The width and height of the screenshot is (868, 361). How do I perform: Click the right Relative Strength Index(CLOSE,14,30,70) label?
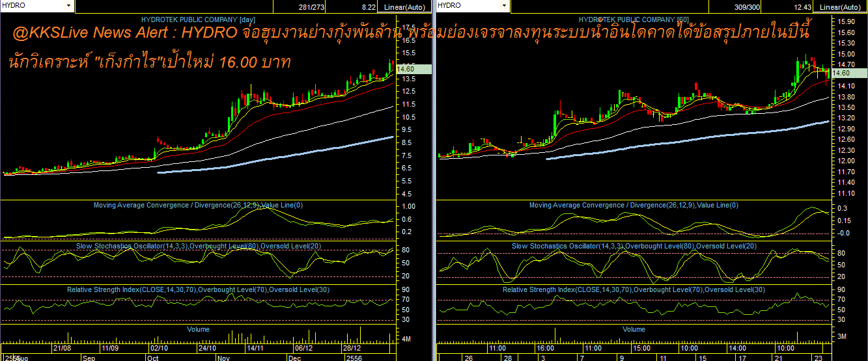tap(634, 289)
